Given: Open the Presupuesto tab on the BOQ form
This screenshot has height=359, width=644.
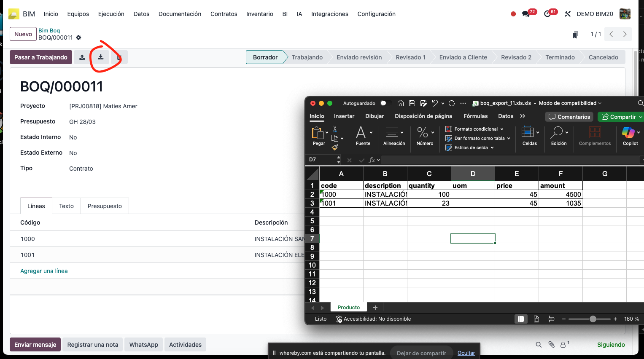Looking at the screenshot, I should pos(105,206).
